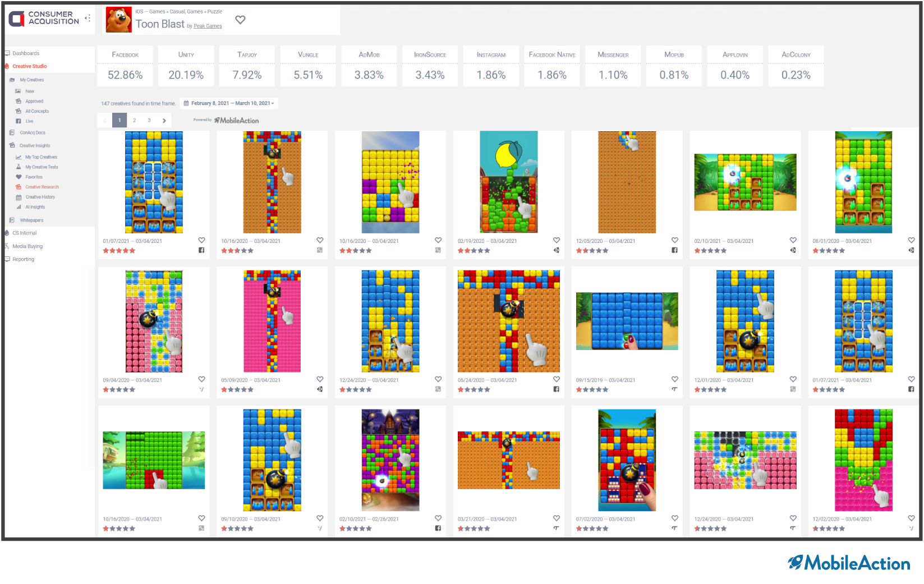Click ad network icon on 02/19/2020 card

(x=557, y=250)
